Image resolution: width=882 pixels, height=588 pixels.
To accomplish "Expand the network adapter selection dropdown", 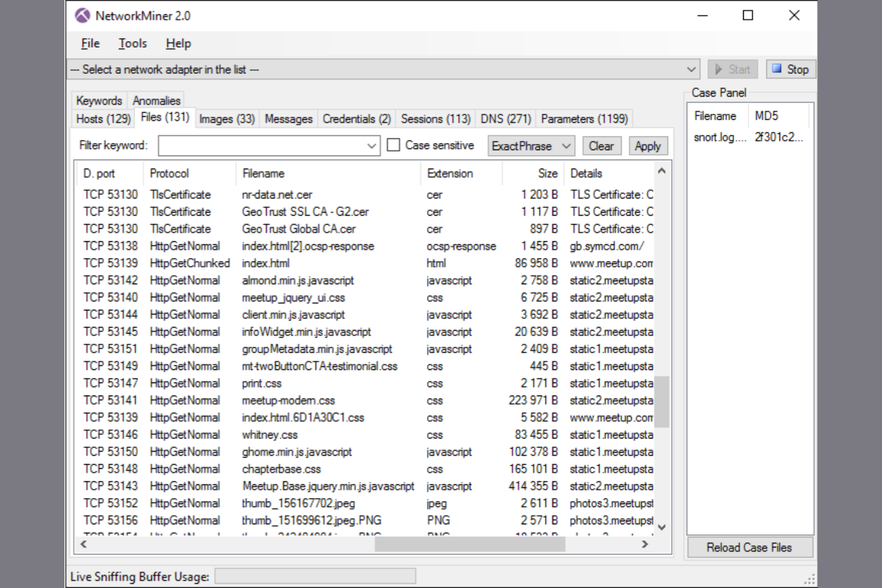I will (x=691, y=70).
